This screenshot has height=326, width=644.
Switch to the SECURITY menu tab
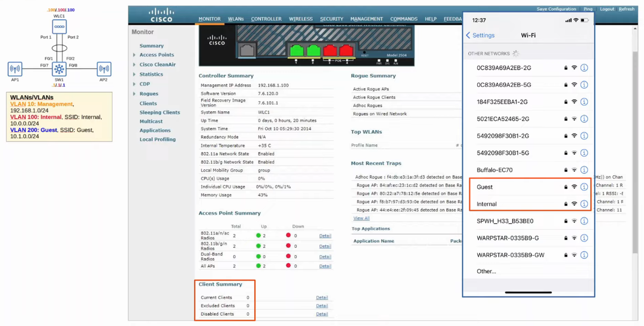pos(331,19)
